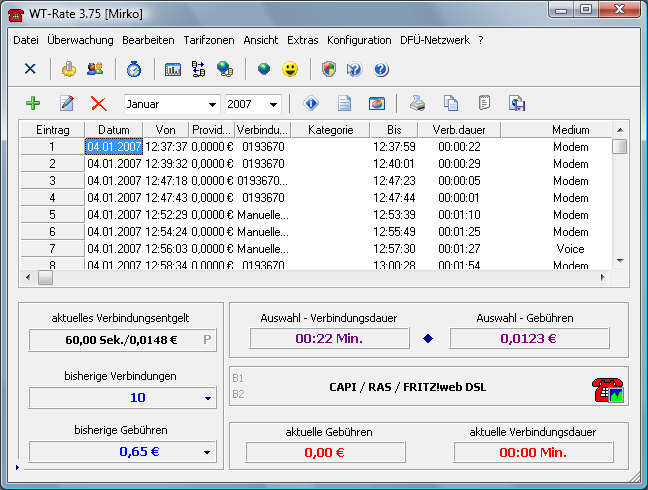
Task: Sort by Bis column header
Action: (394, 130)
